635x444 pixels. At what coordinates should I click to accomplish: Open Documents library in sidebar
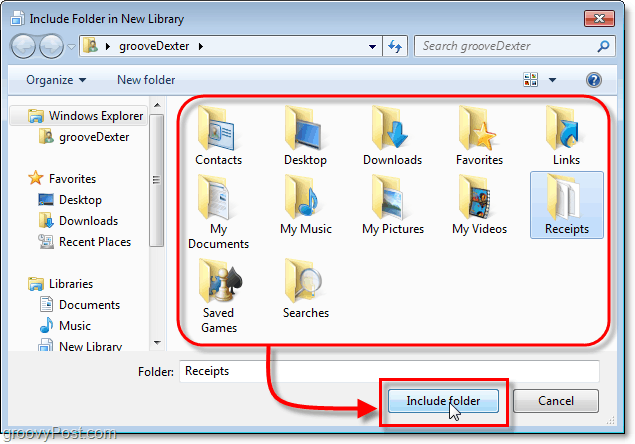coord(80,305)
